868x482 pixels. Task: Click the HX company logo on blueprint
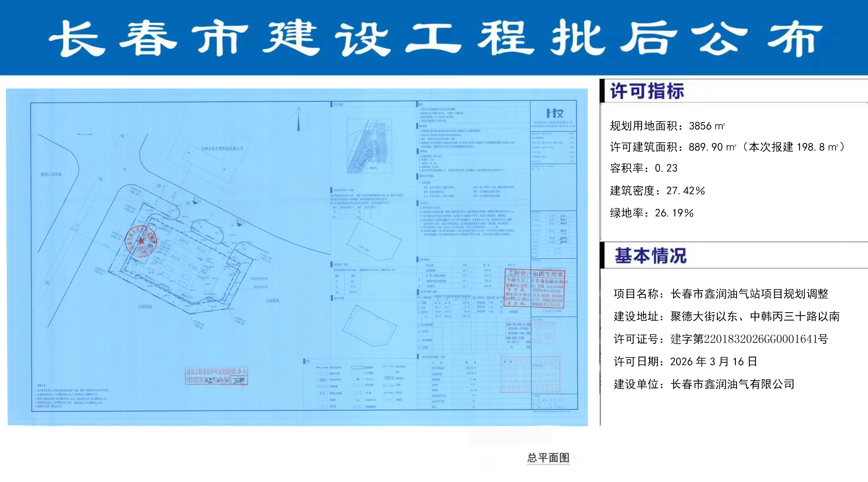tap(554, 113)
